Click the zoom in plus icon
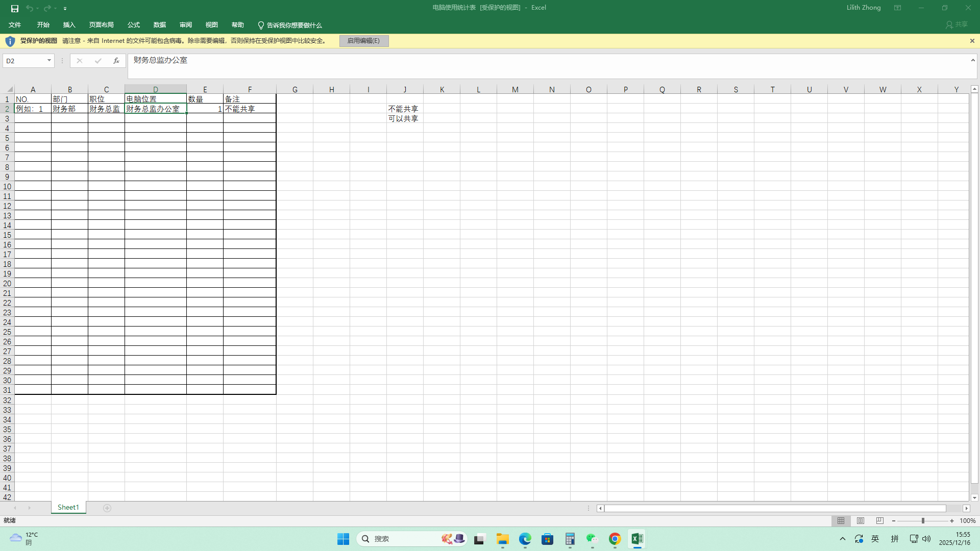The width and height of the screenshot is (980, 551). (x=952, y=520)
